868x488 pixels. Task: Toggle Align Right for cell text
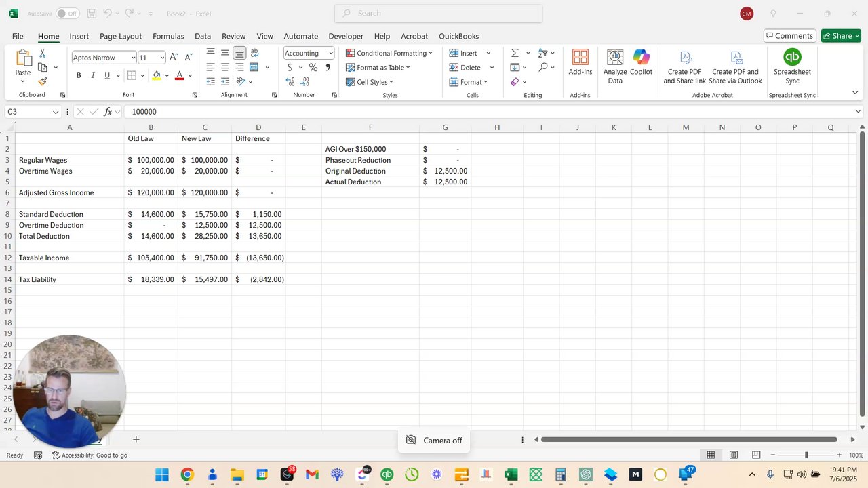[239, 67]
